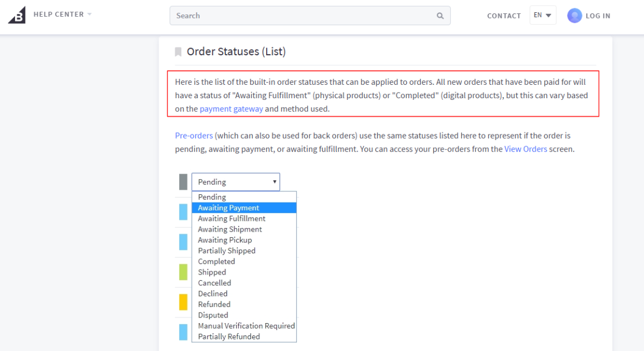Open the EN language dropdown
The image size is (644, 351).
click(x=542, y=15)
